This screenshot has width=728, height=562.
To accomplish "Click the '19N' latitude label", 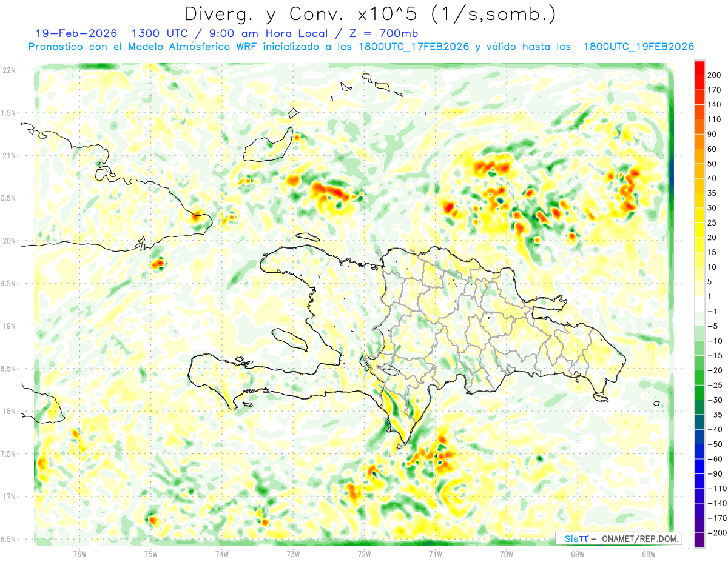I will [9, 326].
